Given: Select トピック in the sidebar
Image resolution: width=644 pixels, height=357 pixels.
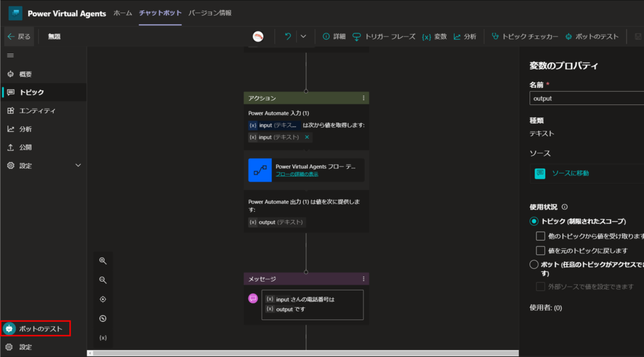Looking at the screenshot, I should (x=43, y=92).
